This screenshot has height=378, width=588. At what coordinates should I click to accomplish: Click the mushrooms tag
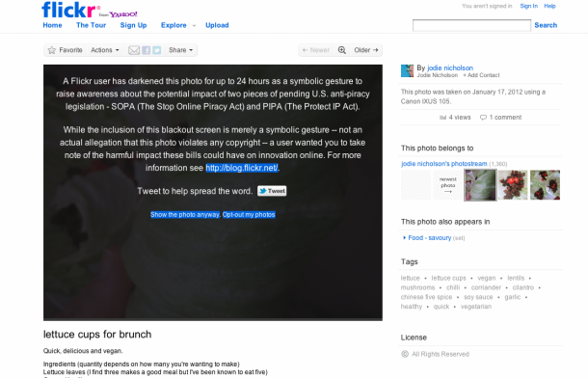click(417, 287)
